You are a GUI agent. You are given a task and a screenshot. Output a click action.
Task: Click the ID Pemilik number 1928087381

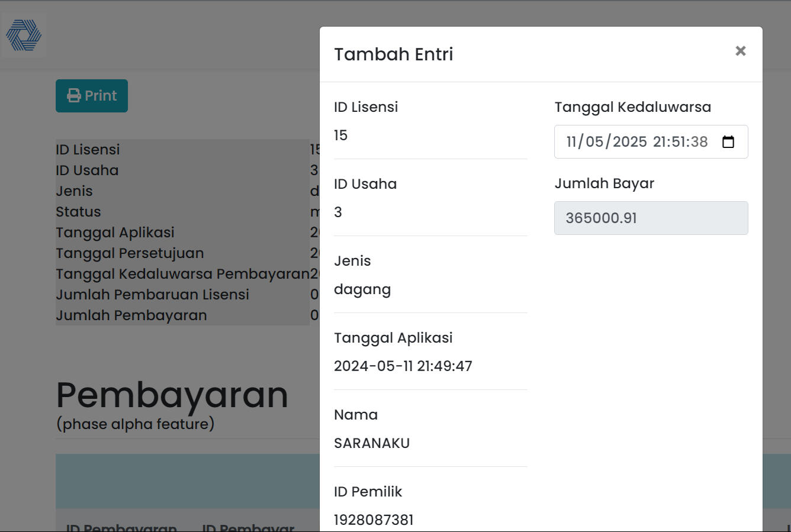click(374, 520)
